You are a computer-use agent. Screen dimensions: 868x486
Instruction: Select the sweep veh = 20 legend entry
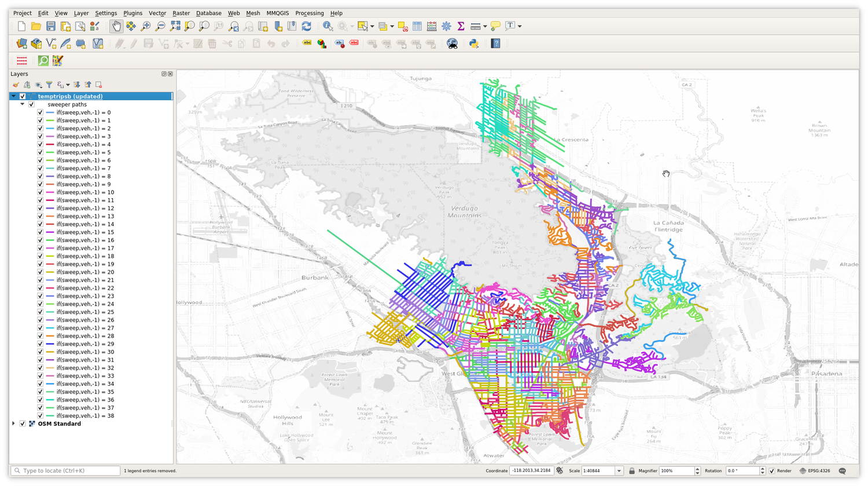point(85,272)
